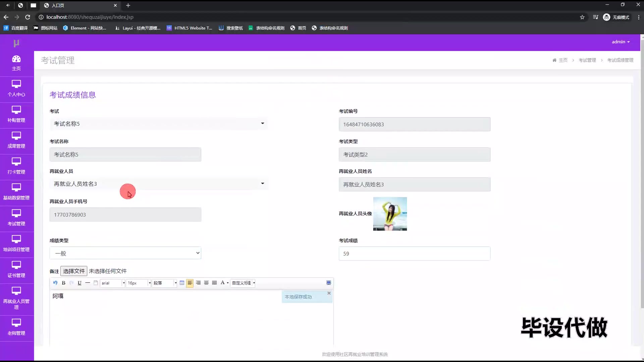This screenshot has height=362, width=644.
Task: Open 培训项目管理 menu in the sidebar
Action: pos(16,244)
